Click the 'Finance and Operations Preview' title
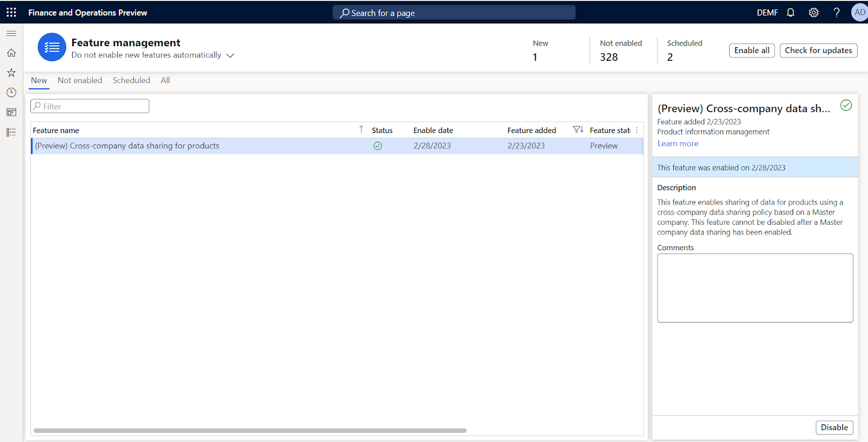Screen dimensions: 868x442 point(87,12)
